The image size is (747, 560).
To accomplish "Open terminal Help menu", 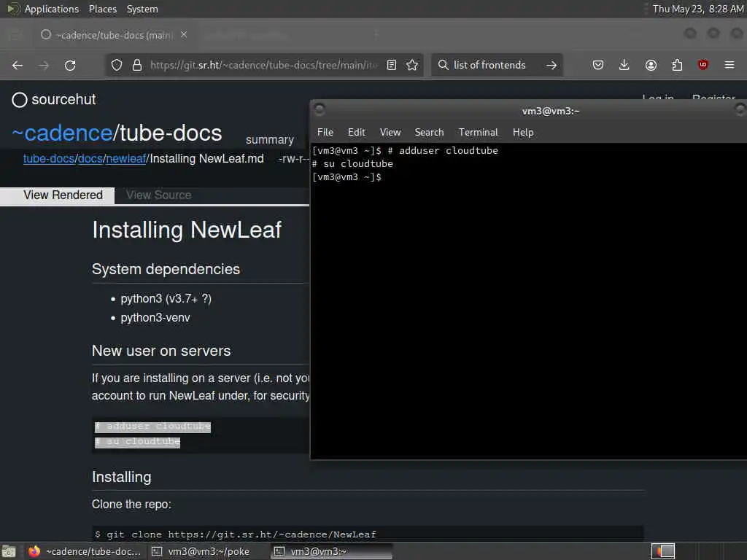I will [523, 133].
